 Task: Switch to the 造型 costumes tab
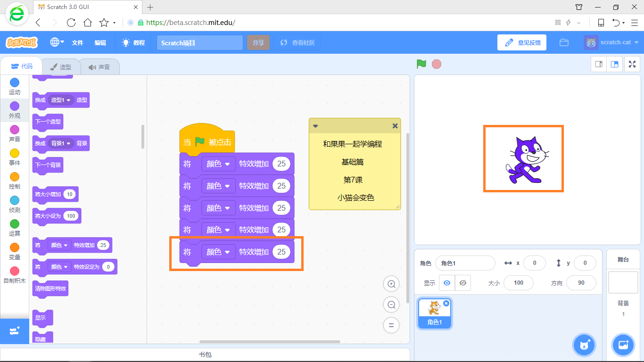tap(61, 67)
